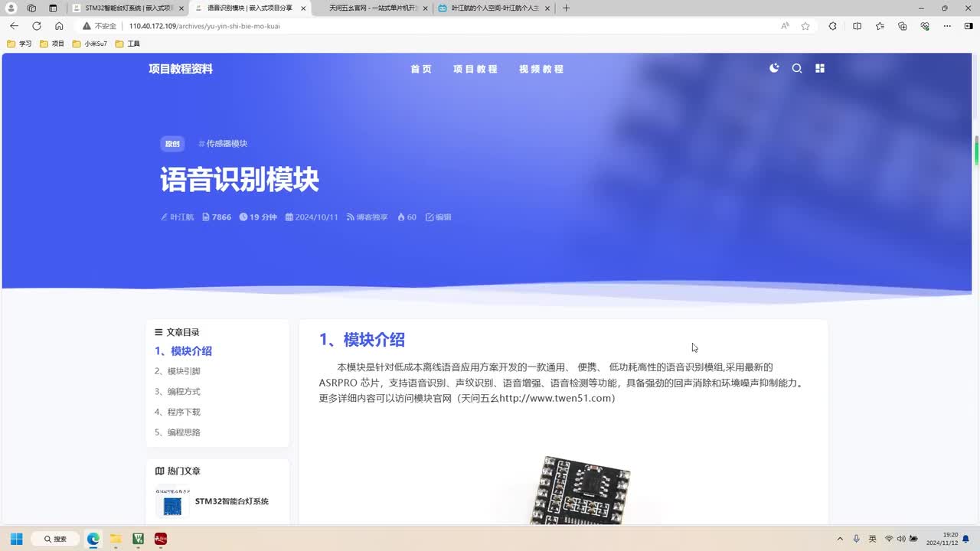The height and width of the screenshot is (551, 980).
Task: Close the STM32智能台灯系统 browser tab
Action: point(181,8)
